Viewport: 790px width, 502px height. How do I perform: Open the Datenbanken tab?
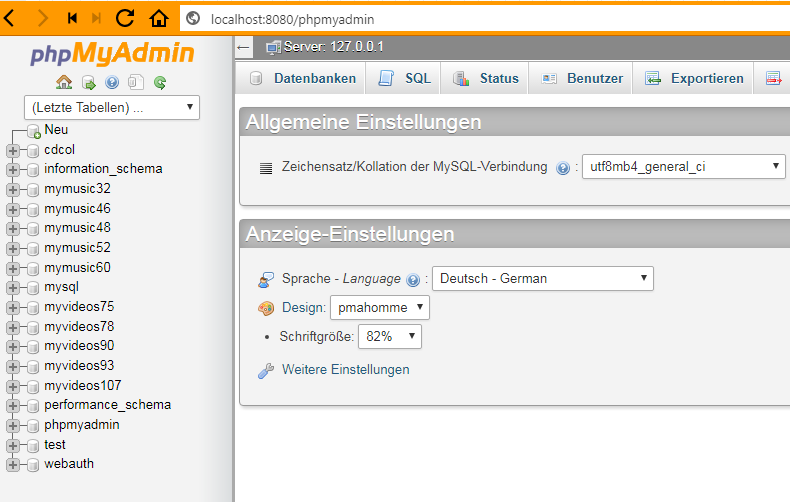pyautogui.click(x=304, y=78)
